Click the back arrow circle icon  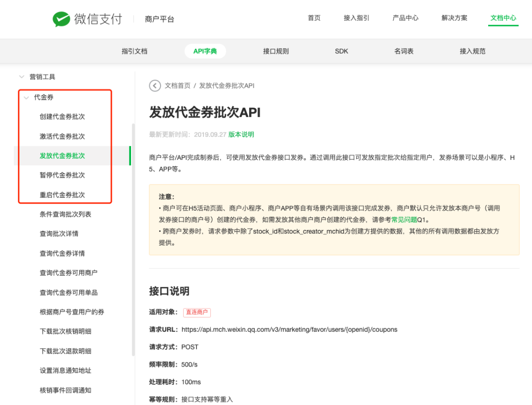click(155, 86)
